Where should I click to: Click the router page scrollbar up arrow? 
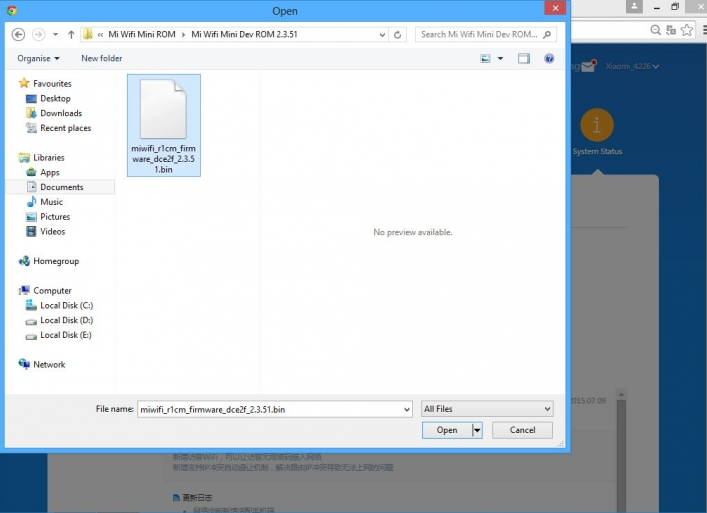click(x=621, y=395)
